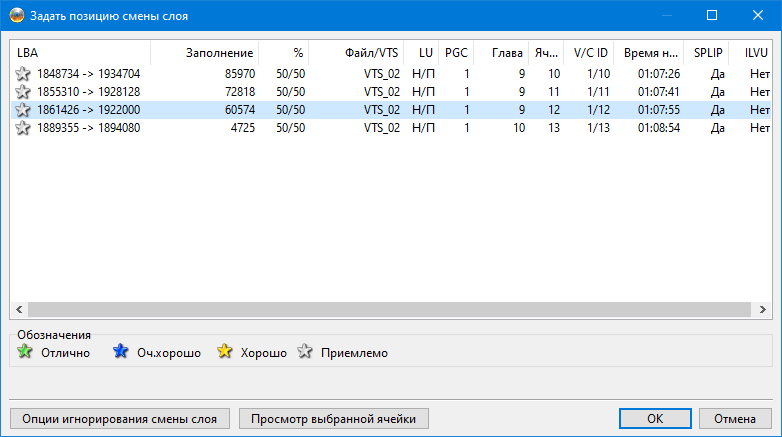Click the ImgBurn icon in title bar
The height and width of the screenshot is (437, 782).
tap(15, 16)
